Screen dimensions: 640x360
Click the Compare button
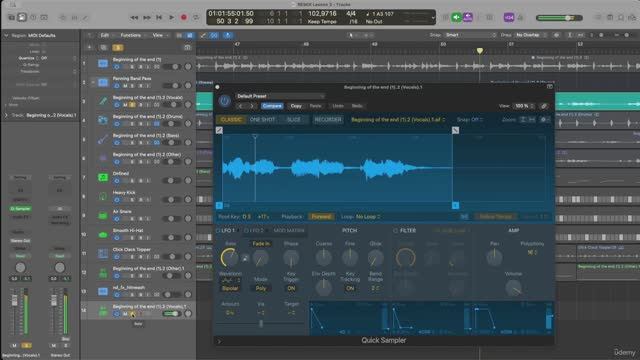[x=272, y=106]
